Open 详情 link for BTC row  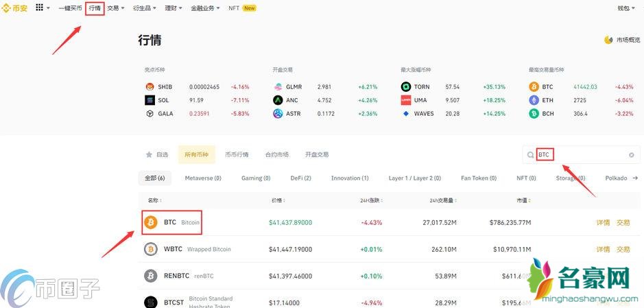[602, 223]
